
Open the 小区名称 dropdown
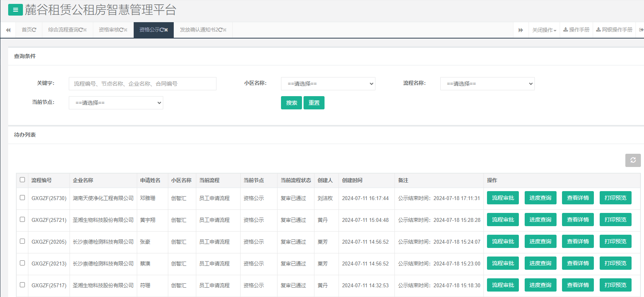328,84
